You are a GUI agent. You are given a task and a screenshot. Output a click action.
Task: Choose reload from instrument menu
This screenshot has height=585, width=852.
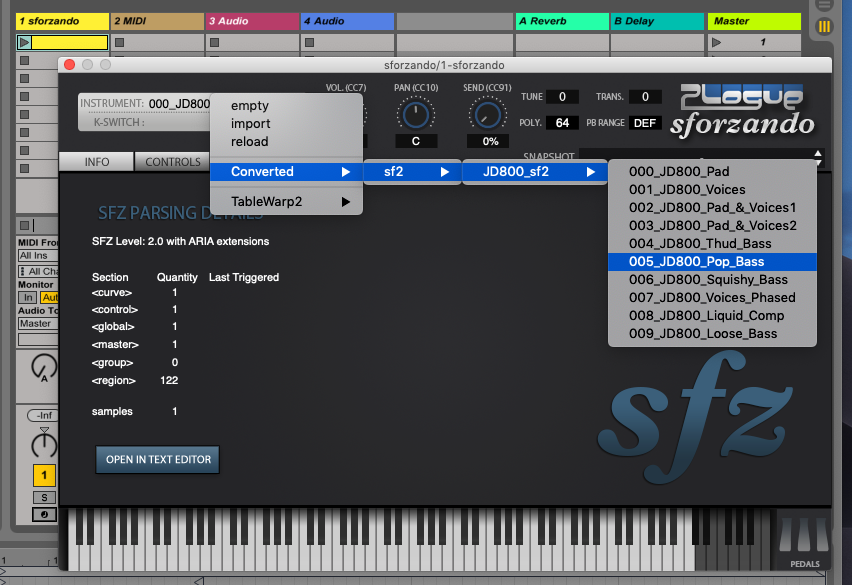click(x=286, y=141)
